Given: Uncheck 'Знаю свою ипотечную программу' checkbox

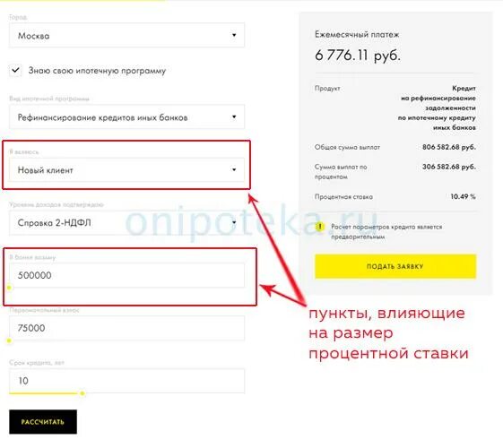Looking at the screenshot, I should tap(16, 70).
